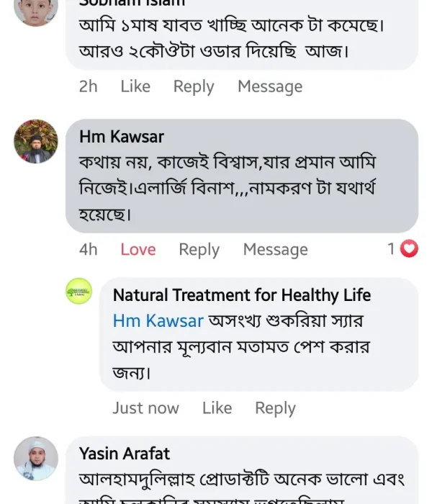Screen dimensions: 432x504
Task: Like the top comment posted 2h ago
Action: (x=135, y=86)
